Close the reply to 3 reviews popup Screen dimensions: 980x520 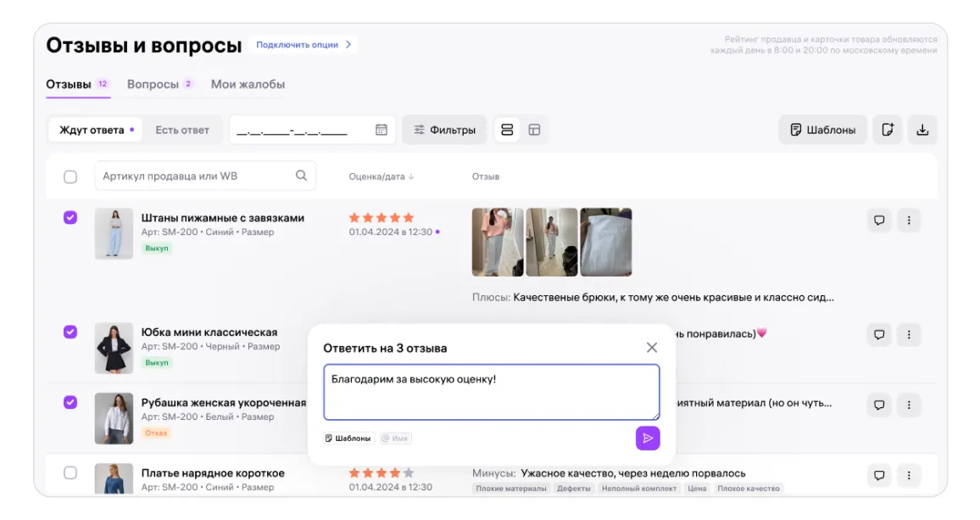point(651,348)
